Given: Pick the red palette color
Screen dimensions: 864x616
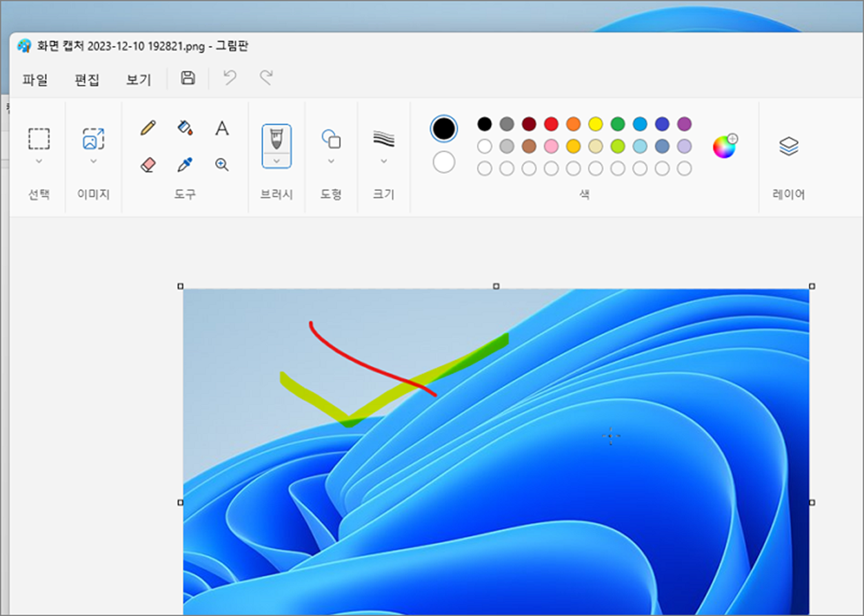Looking at the screenshot, I should [551, 124].
